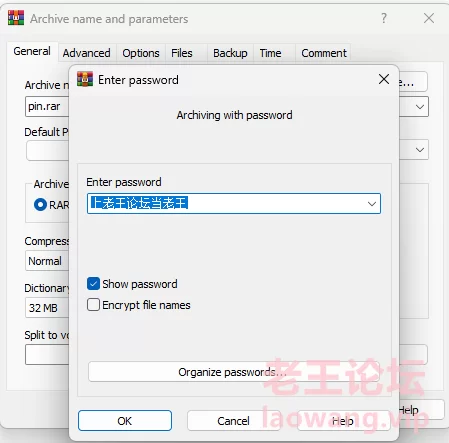
Task: Open the archive name dropdown arrow
Action: [x=420, y=107]
